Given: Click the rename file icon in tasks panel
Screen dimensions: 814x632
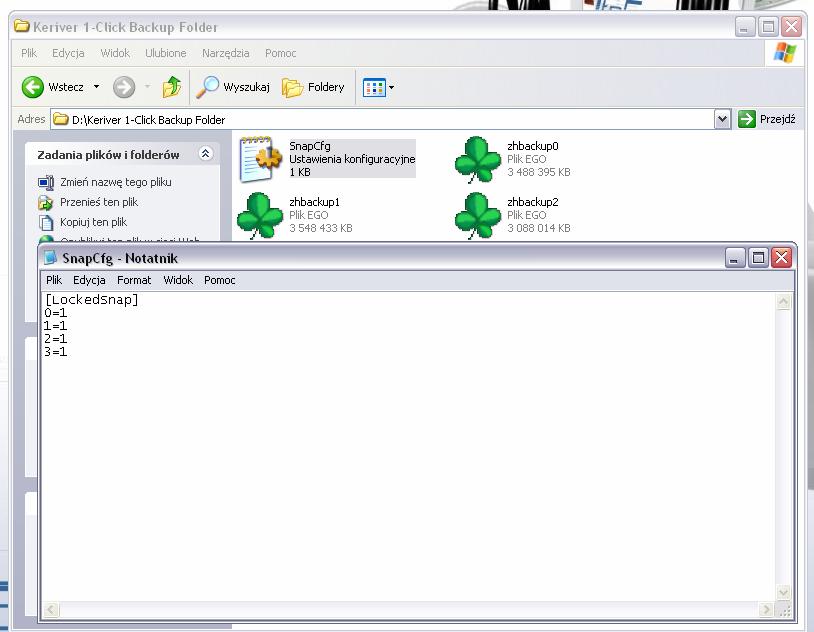Looking at the screenshot, I should pyautogui.click(x=46, y=182).
